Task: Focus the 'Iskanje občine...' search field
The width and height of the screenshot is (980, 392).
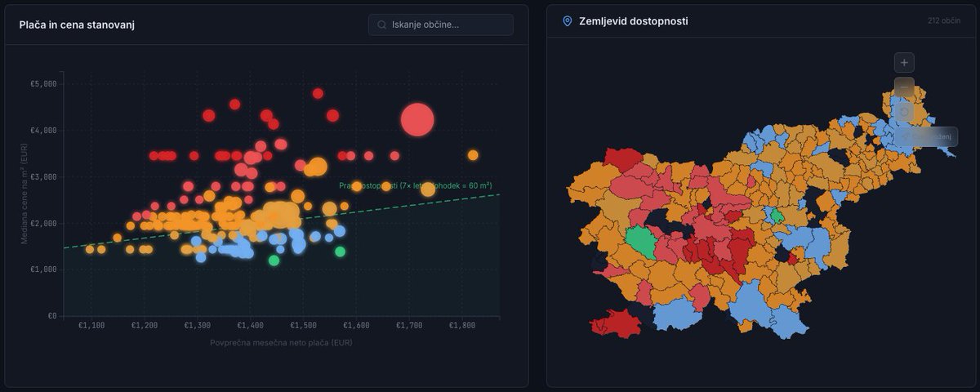Action: (x=441, y=24)
